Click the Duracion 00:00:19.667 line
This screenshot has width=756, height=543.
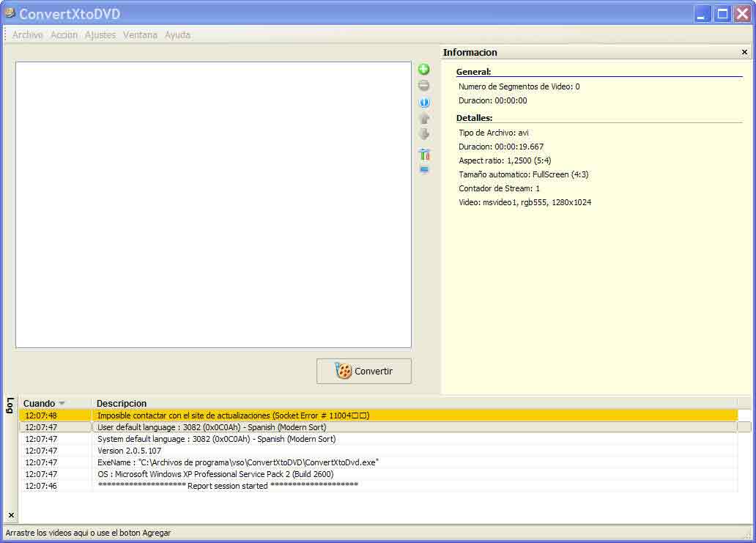click(501, 147)
